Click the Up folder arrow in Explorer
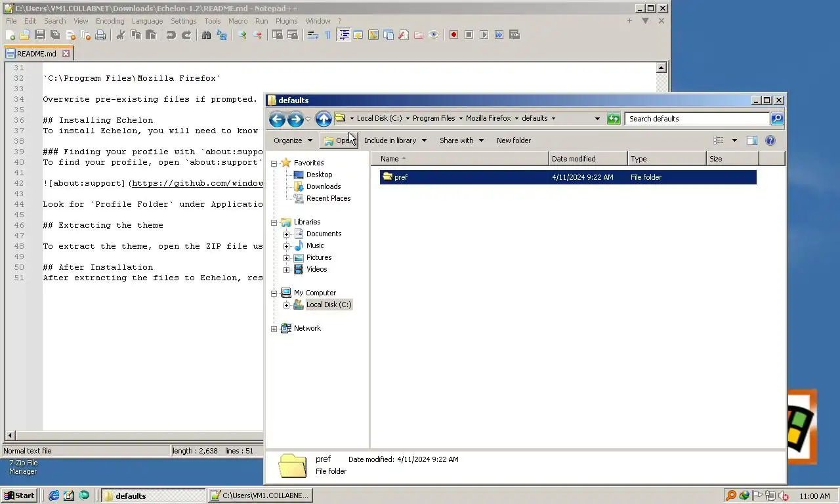The height and width of the screenshot is (504, 840). (x=324, y=119)
